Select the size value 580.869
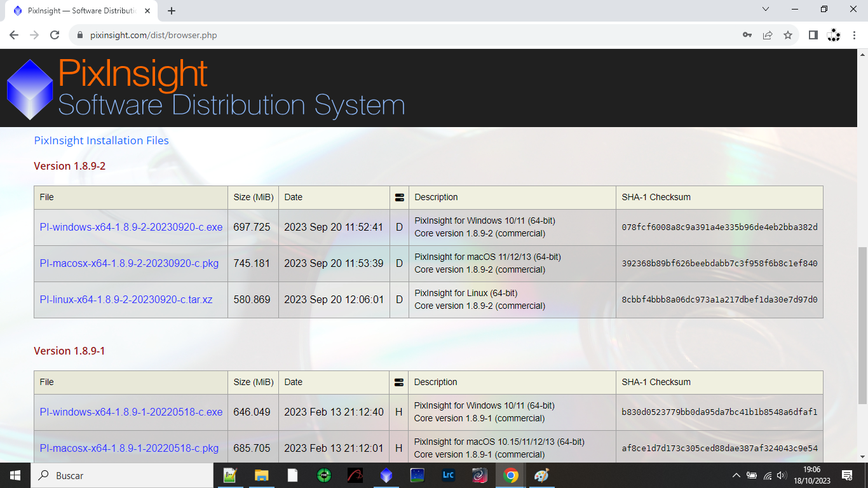The height and width of the screenshot is (488, 868). (x=252, y=299)
